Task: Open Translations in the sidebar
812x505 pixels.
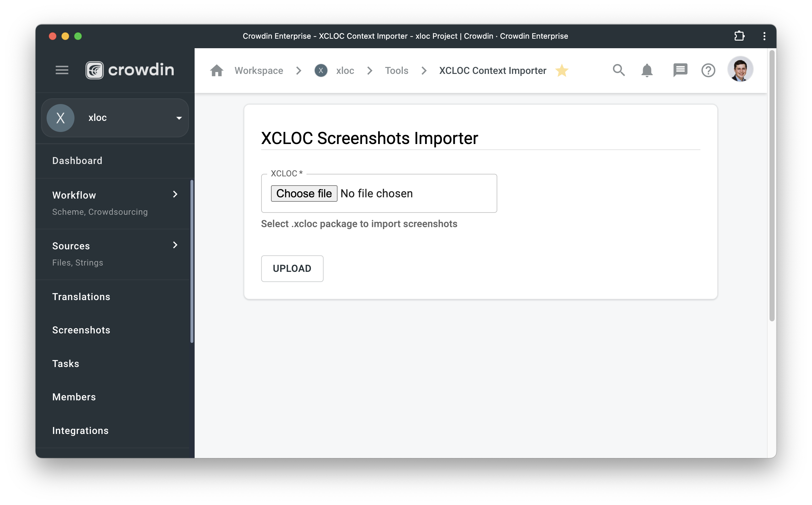Action: (81, 297)
